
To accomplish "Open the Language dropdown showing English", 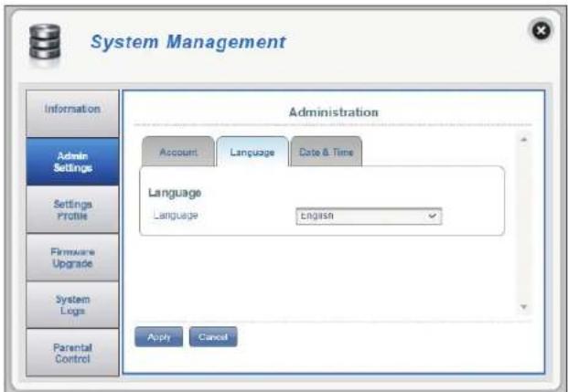I will click(x=369, y=216).
